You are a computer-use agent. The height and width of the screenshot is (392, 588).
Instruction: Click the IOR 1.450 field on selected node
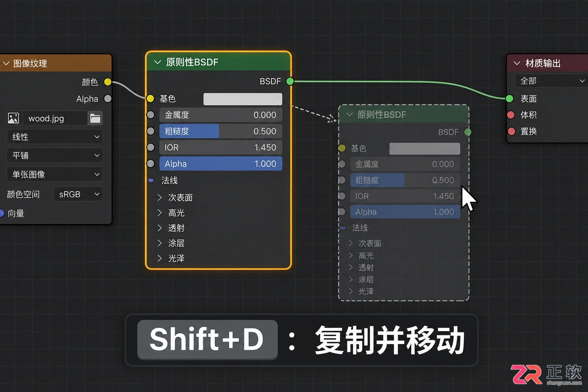(220, 147)
